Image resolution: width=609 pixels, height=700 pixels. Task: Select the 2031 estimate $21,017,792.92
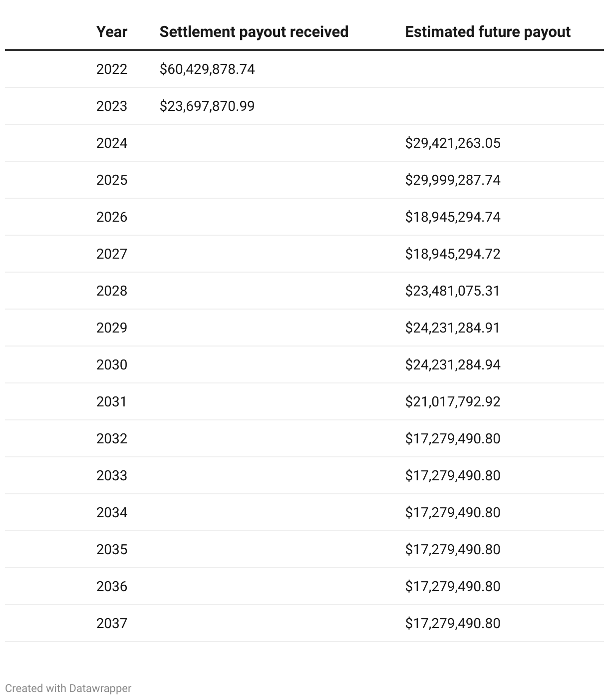[452, 401]
